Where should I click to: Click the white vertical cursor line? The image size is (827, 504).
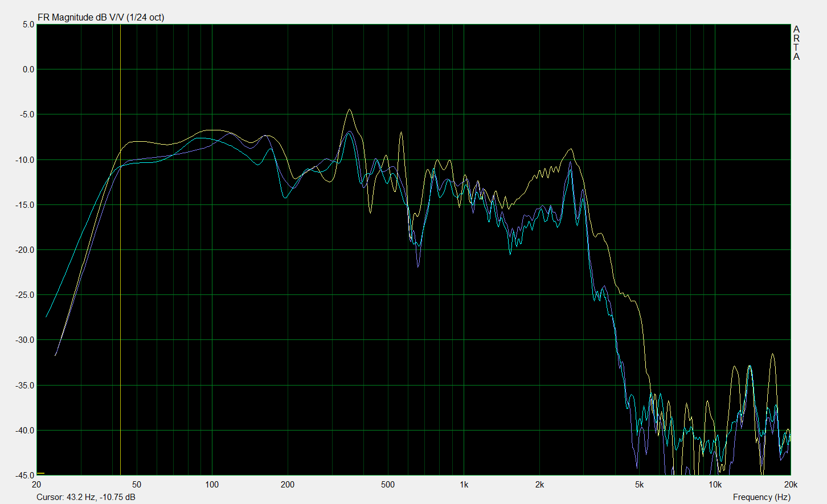pyautogui.click(x=120, y=249)
